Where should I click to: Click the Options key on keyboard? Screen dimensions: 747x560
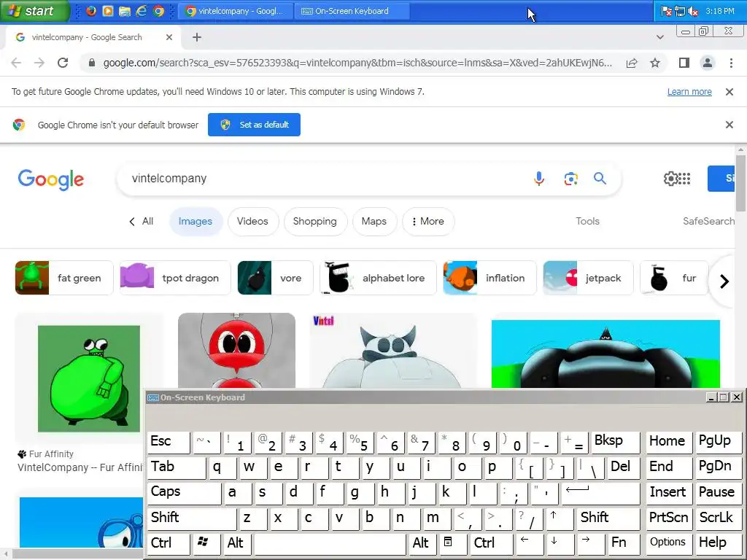[668, 542]
